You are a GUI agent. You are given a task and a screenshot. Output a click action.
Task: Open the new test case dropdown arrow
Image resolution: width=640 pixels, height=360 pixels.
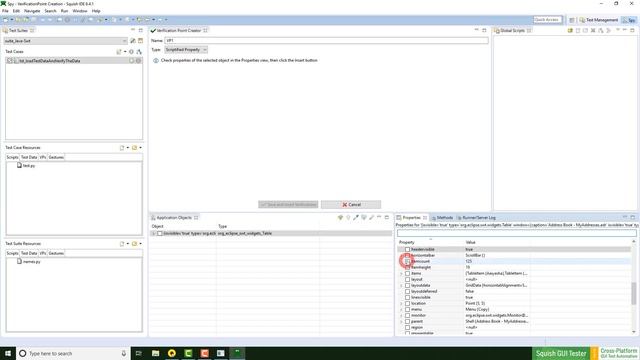coord(125,52)
